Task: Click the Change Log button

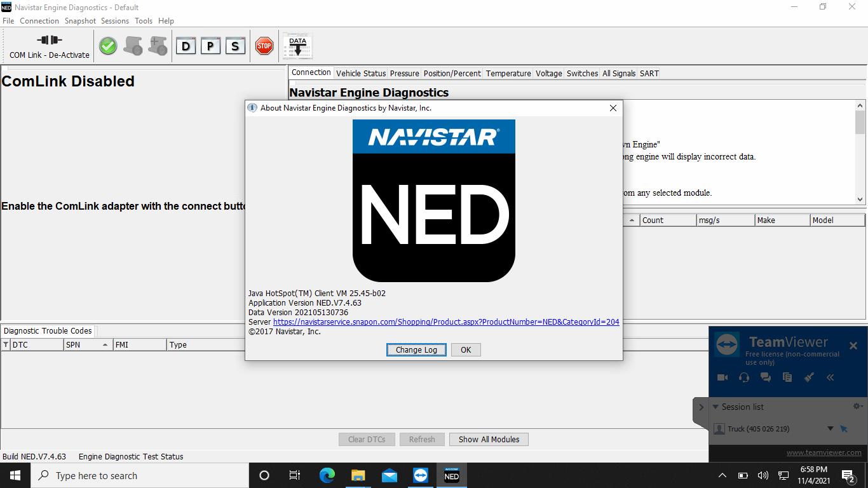Action: click(x=416, y=349)
